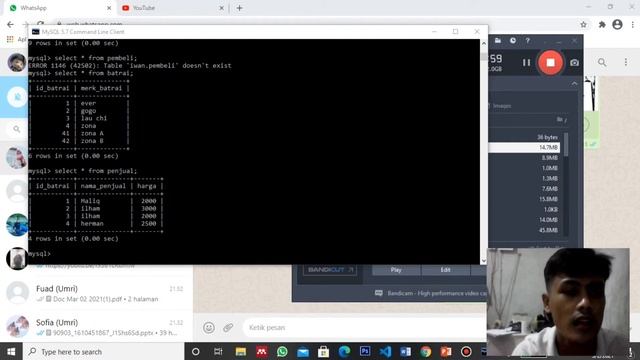Viewport: 640px width, 360px height.
Task: Take a screenshot with Bandicam's camera icon
Action: (x=574, y=62)
